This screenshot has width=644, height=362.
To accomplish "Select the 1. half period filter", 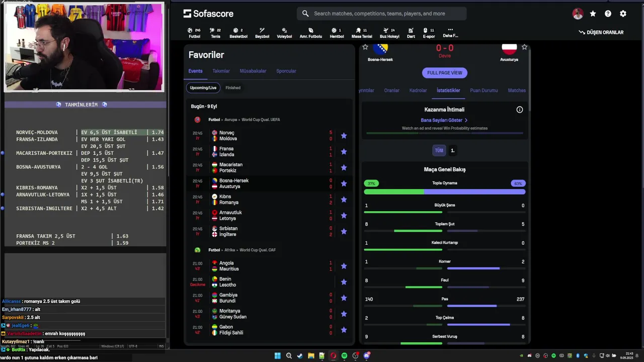I will click(452, 150).
